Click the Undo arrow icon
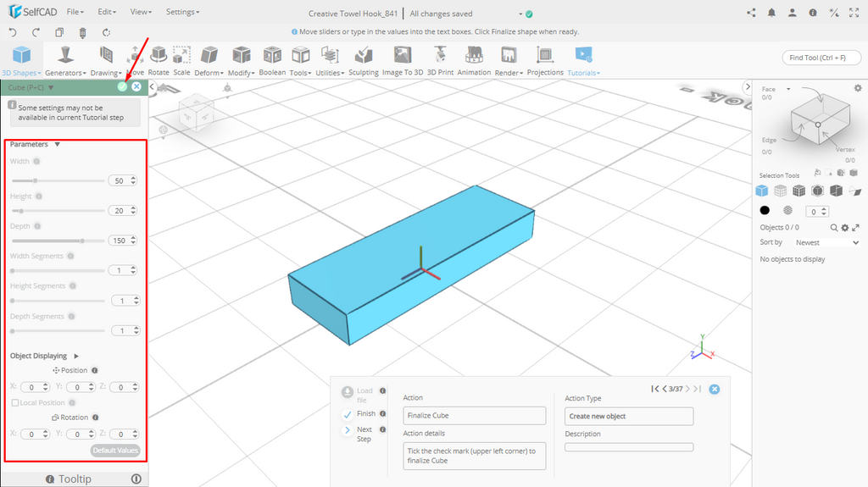868x487 pixels. 13,32
